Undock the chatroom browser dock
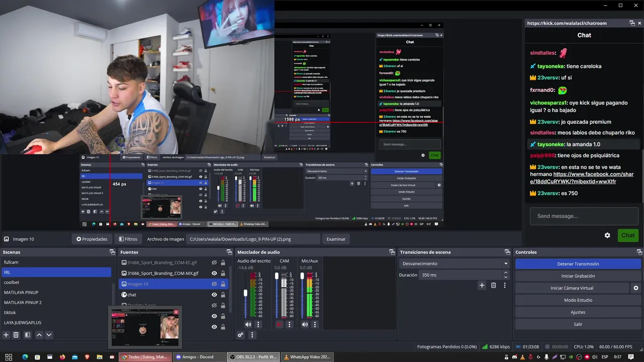The image size is (644, 362). [x=632, y=23]
